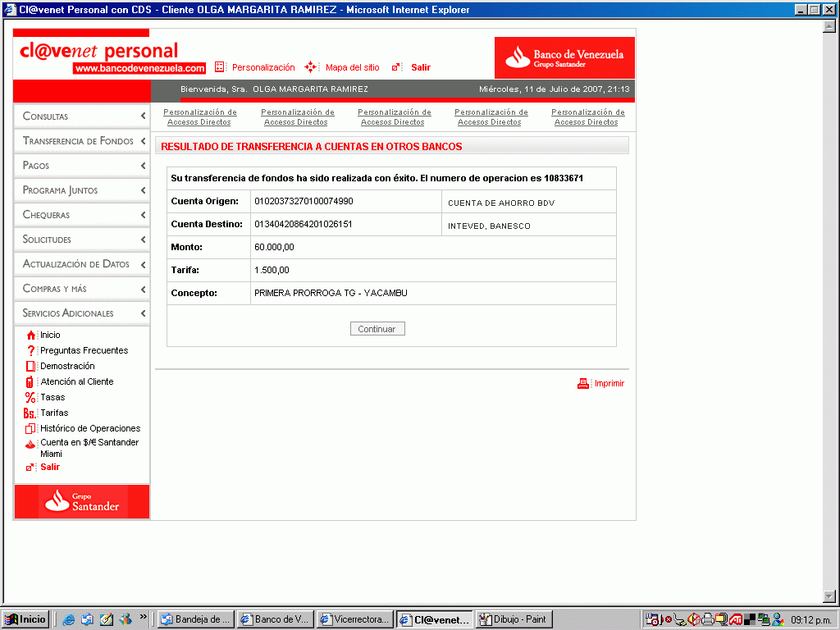Click the cl@venet personal logo
Viewport: 840px width, 630px height.
pos(112,57)
